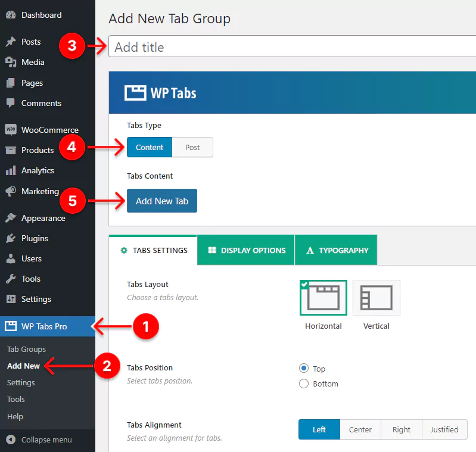Image resolution: width=476 pixels, height=452 pixels.
Task: Open Help under WP Tabs Pro
Action: [15, 416]
